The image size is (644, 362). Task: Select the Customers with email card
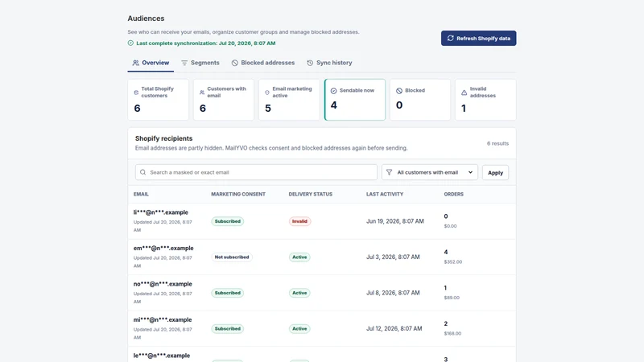point(224,100)
